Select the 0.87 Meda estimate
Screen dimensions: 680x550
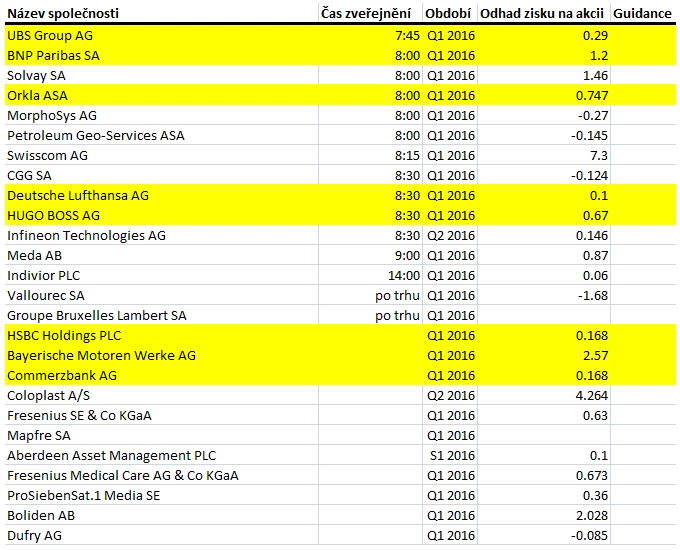(595, 255)
